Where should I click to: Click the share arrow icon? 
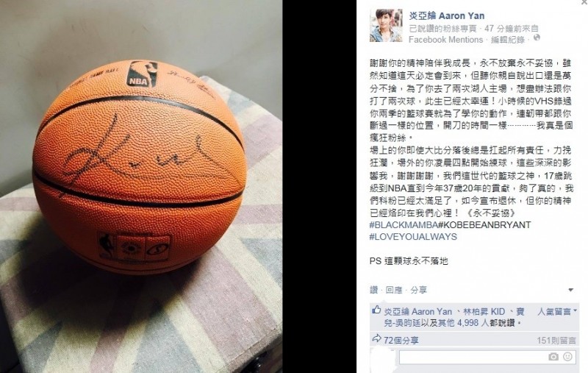[x=376, y=339]
